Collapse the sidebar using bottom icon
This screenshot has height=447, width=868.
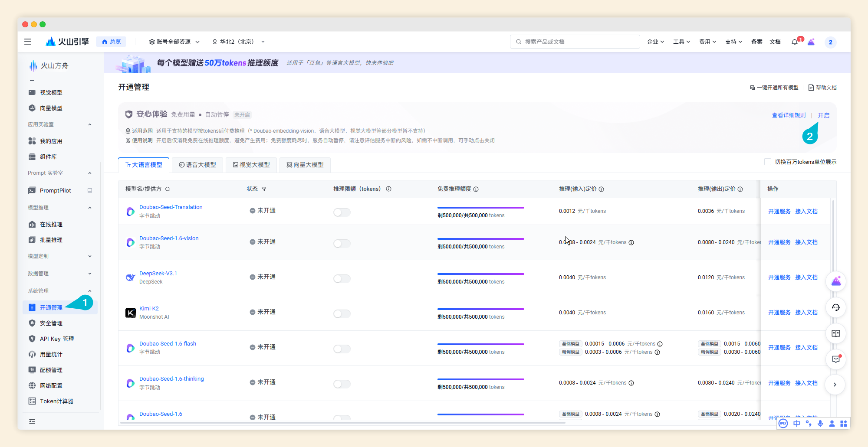pos(32,421)
